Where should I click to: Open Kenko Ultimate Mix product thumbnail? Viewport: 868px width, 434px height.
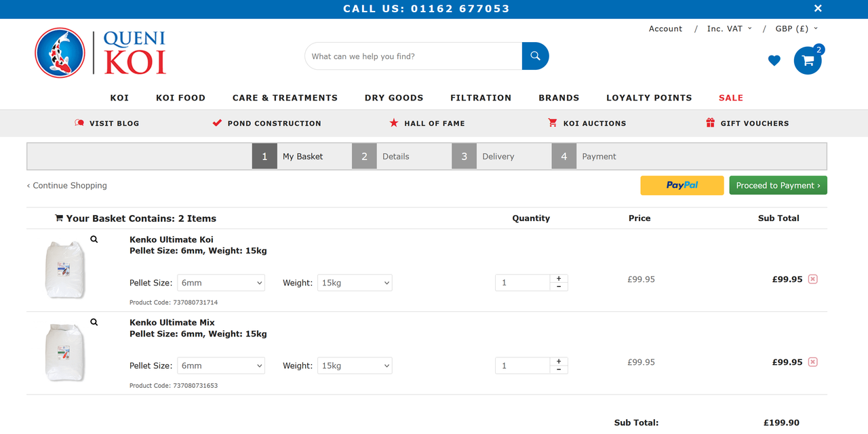(64, 352)
